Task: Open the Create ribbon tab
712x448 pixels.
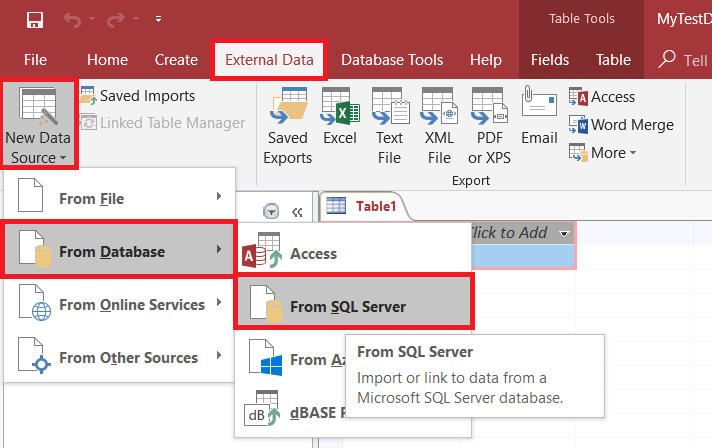Action: click(176, 60)
